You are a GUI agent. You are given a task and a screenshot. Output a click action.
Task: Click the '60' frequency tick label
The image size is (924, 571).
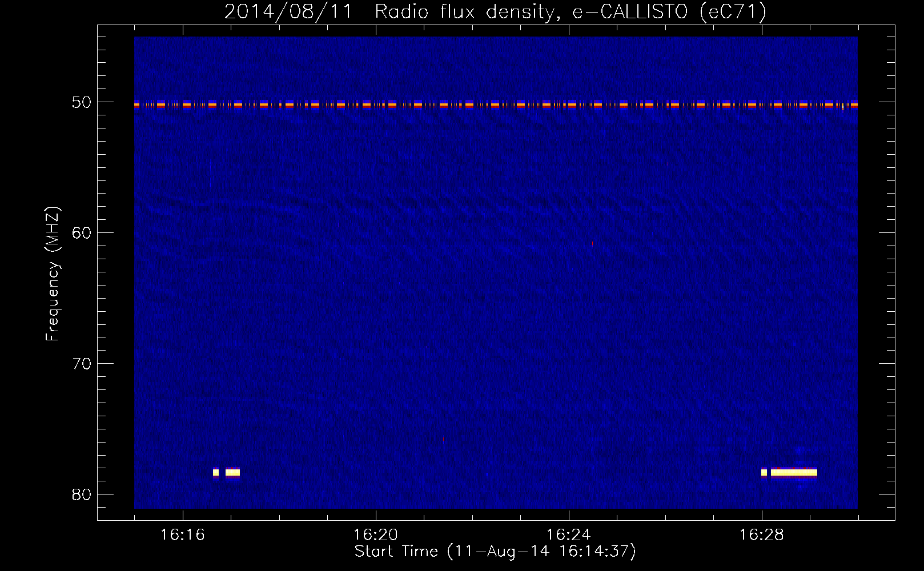pyautogui.click(x=82, y=233)
